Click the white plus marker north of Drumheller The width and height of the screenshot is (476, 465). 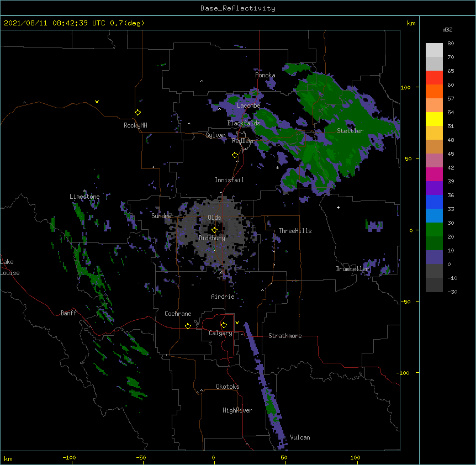338,207
